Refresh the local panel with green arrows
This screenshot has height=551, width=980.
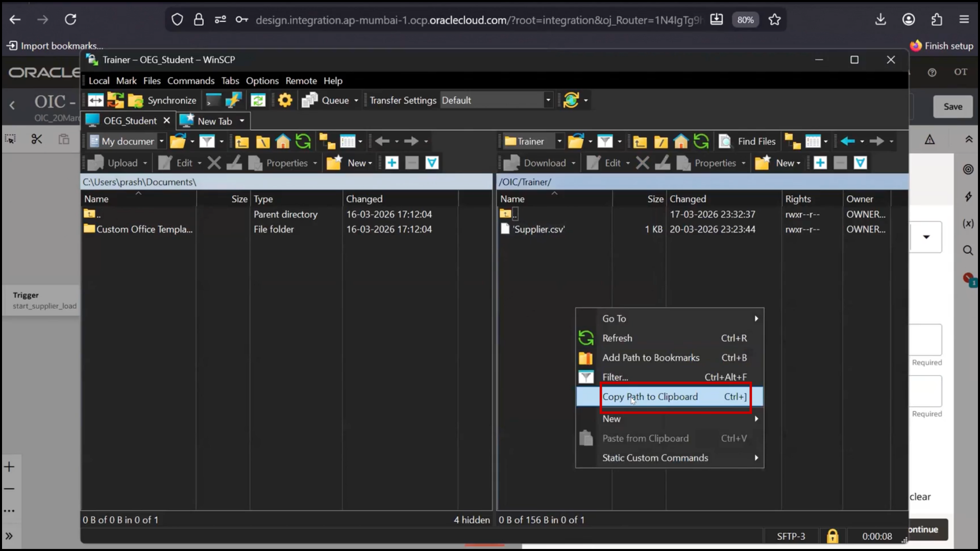(x=303, y=141)
